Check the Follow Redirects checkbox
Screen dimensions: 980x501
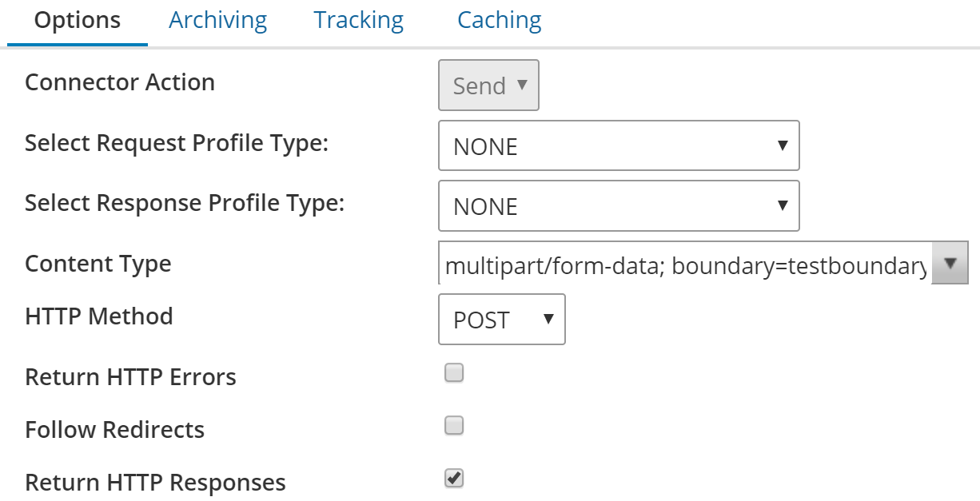click(452, 426)
